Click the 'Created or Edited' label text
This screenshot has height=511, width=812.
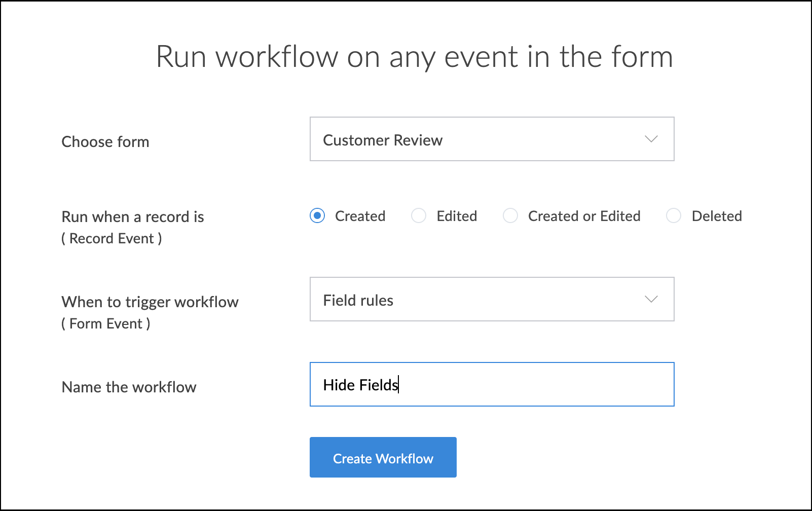pyautogui.click(x=584, y=216)
